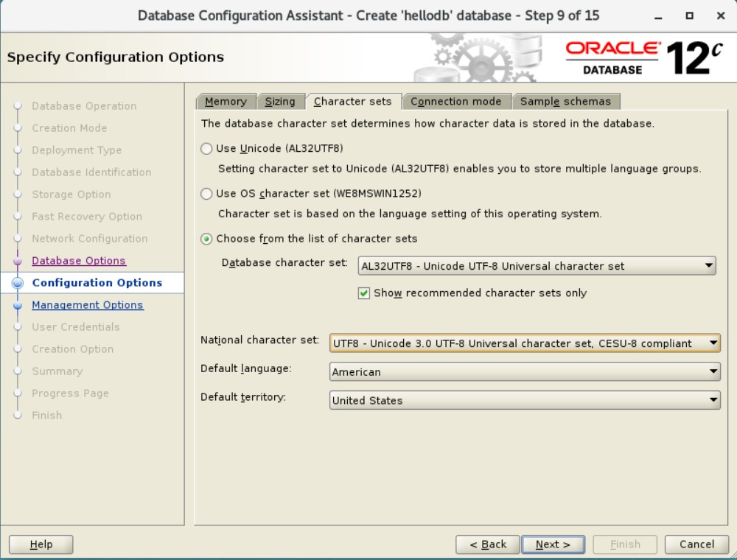
Task: Click the 'Storage Option' step text
Action: (x=71, y=195)
